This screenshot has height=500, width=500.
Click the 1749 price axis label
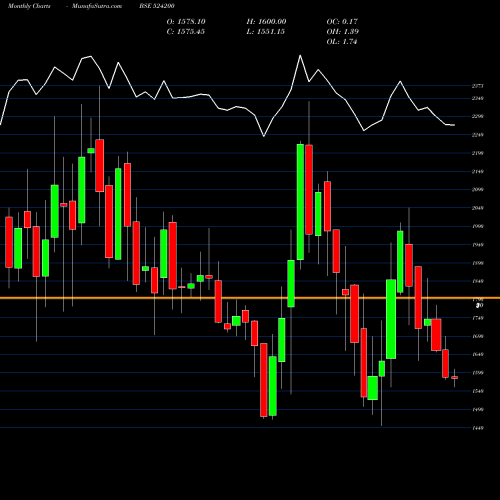478,318
